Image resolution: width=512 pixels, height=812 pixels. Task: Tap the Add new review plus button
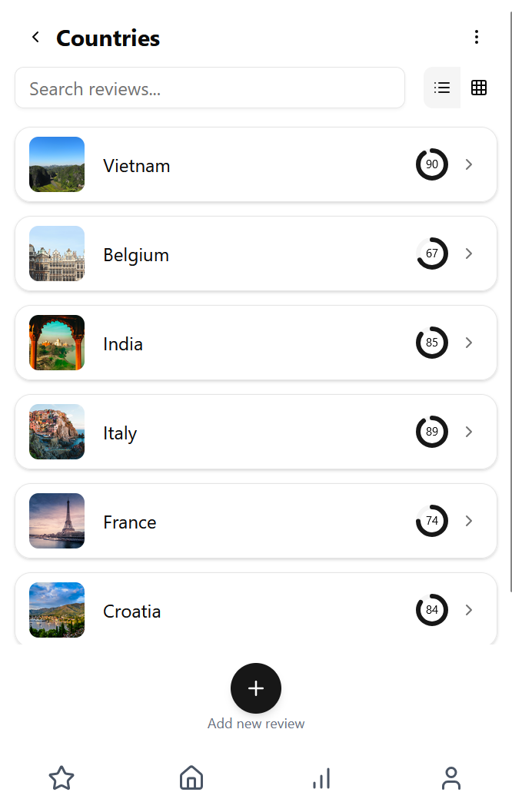pos(256,688)
